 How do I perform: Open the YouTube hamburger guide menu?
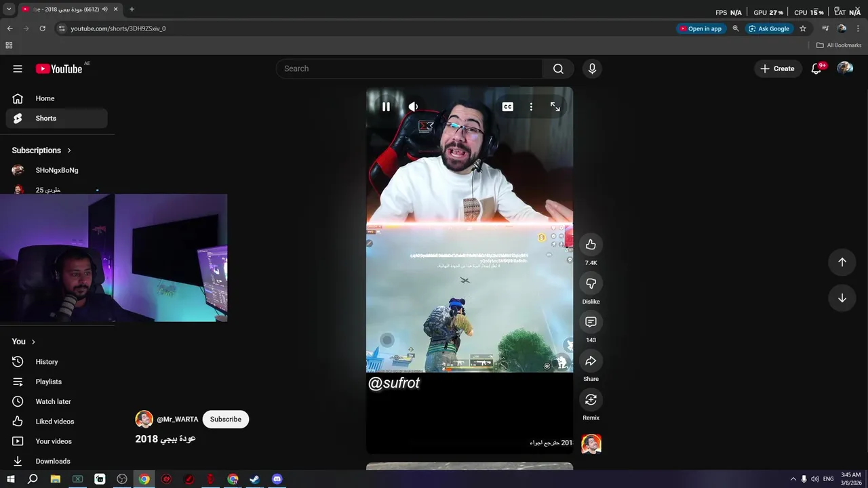[x=18, y=68]
